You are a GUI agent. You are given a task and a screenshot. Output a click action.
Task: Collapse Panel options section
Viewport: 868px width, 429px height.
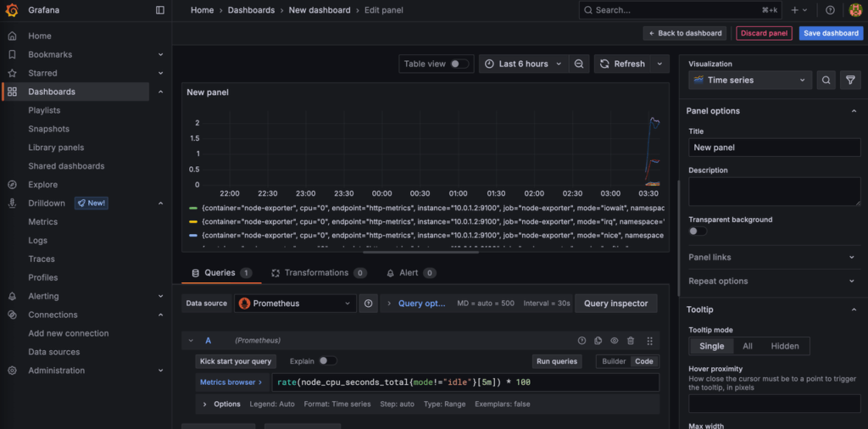pyautogui.click(x=853, y=111)
